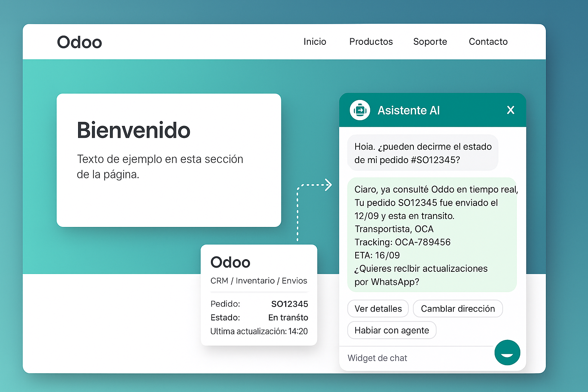Open the Inicio menu item
The width and height of the screenshot is (588, 392).
tap(315, 41)
